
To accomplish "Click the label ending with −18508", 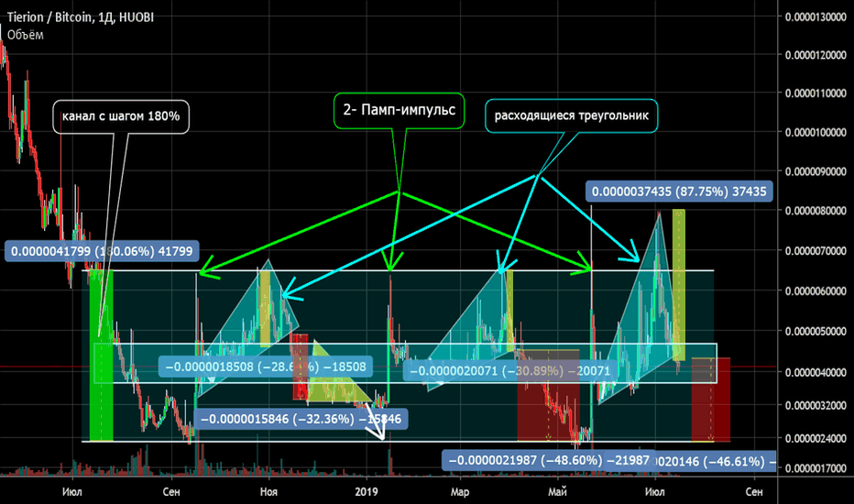I will point(266,367).
